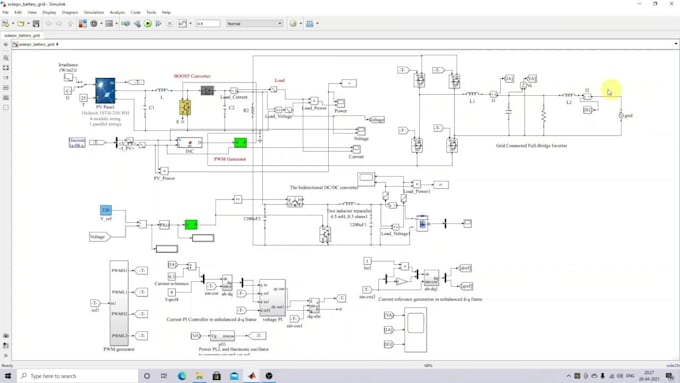Screen dimensions: 680x383
Task: Select the PWM generator subsystem block
Action: [119, 303]
